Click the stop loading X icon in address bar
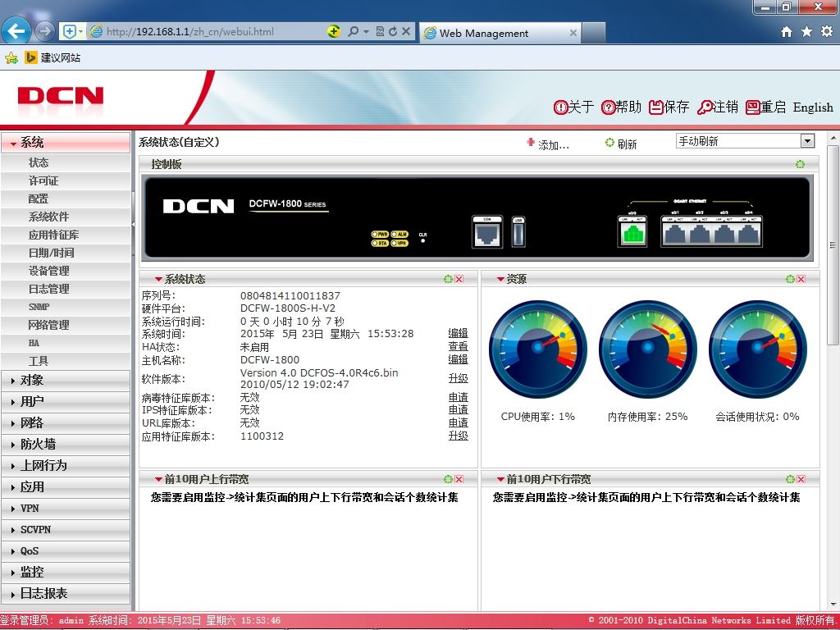 406,32
